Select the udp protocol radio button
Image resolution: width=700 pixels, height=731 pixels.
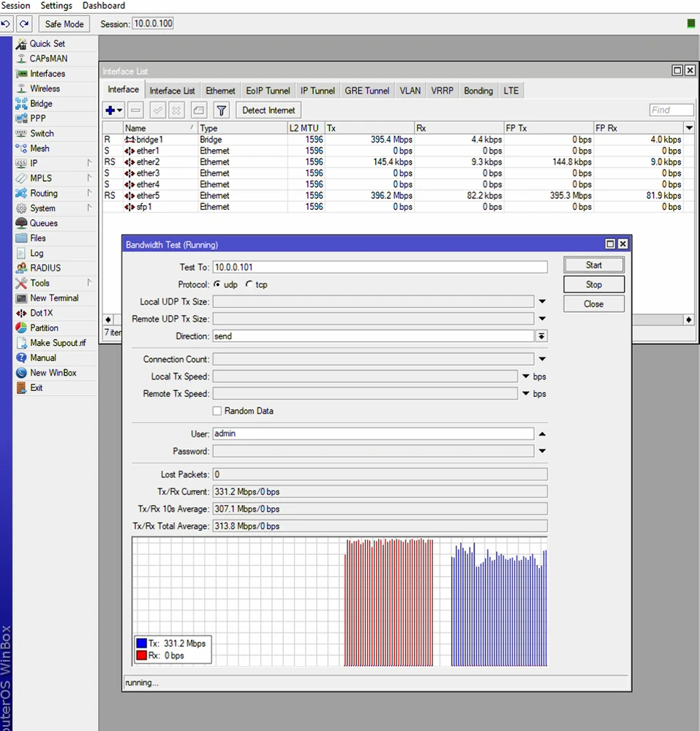[217, 284]
